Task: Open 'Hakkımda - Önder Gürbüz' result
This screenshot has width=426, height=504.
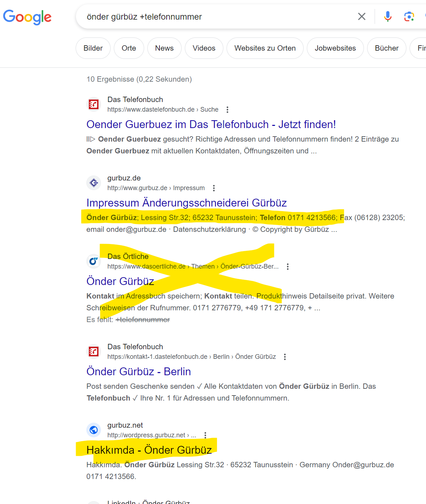Action: pyautogui.click(x=149, y=450)
